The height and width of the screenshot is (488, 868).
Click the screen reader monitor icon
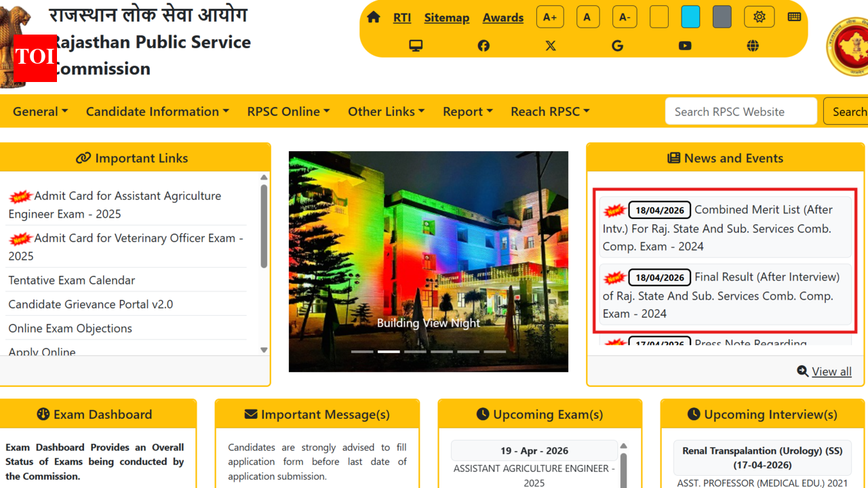[416, 45]
